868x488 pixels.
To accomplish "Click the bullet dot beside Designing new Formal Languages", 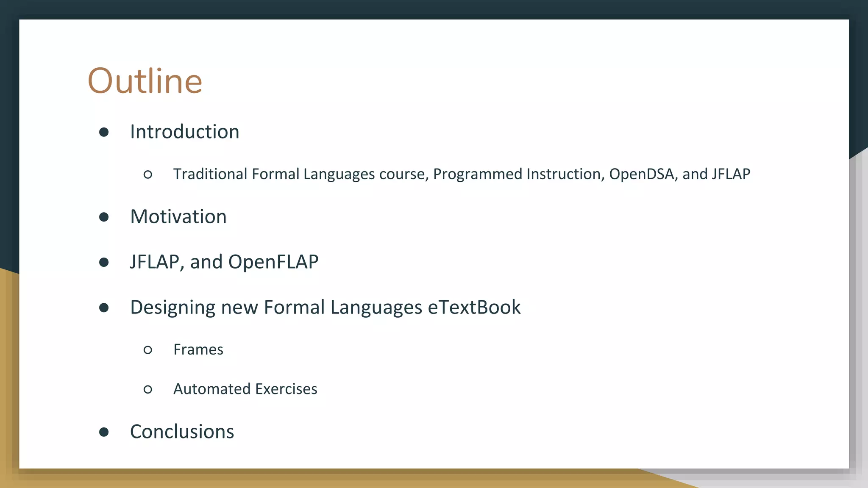I will (104, 308).
